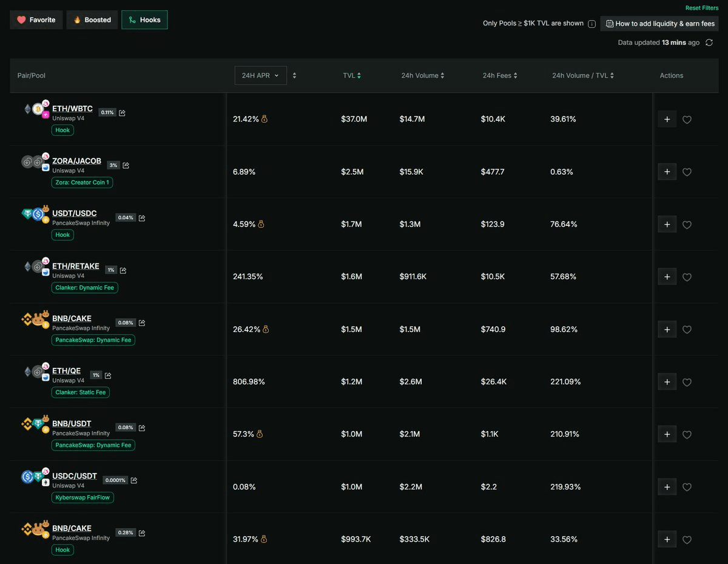Sort table by TVL column
728x564 pixels.
[x=352, y=75]
